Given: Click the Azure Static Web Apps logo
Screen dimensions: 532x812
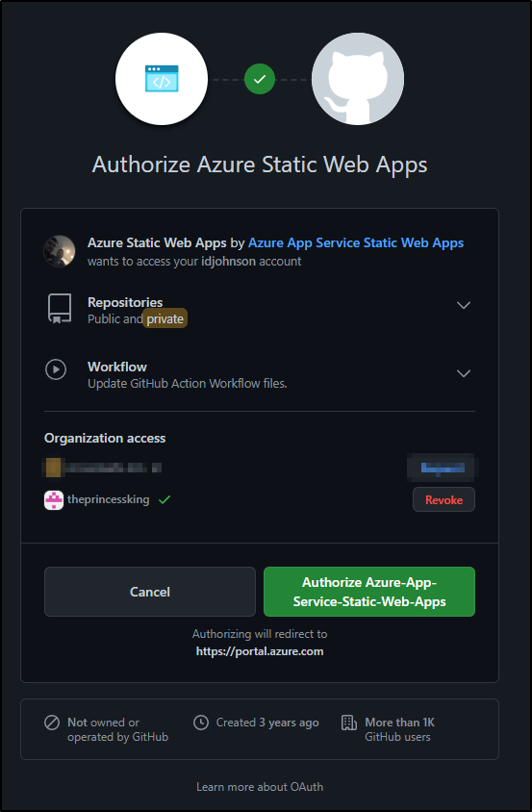Looking at the screenshot, I should tap(162, 79).
